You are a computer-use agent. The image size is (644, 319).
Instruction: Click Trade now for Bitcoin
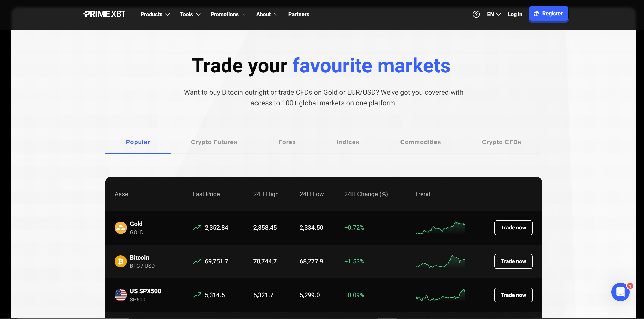(x=513, y=261)
